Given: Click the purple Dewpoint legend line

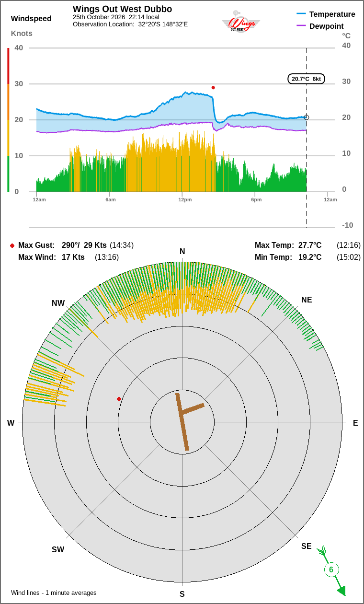Looking at the screenshot, I should coord(301,26).
